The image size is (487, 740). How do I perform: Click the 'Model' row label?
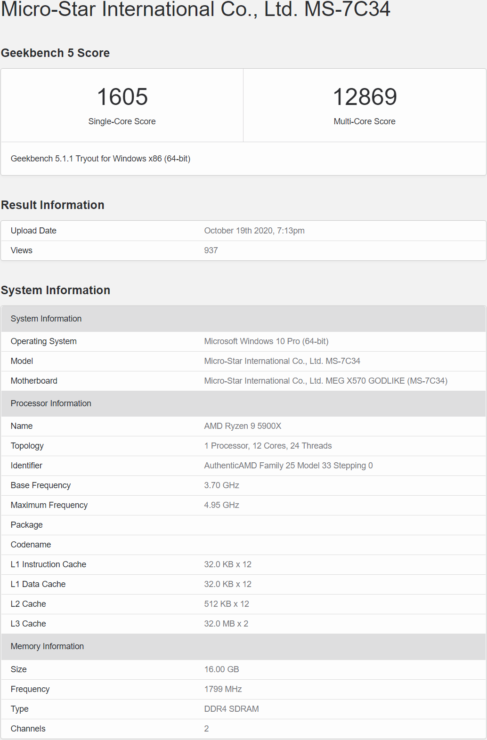pos(22,361)
